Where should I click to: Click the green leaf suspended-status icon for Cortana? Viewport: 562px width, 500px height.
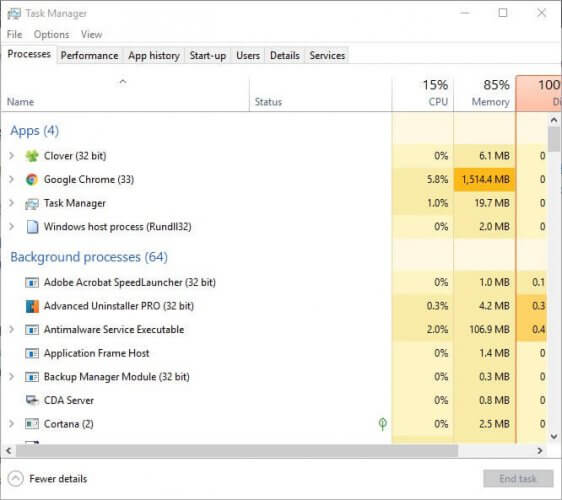pos(382,424)
